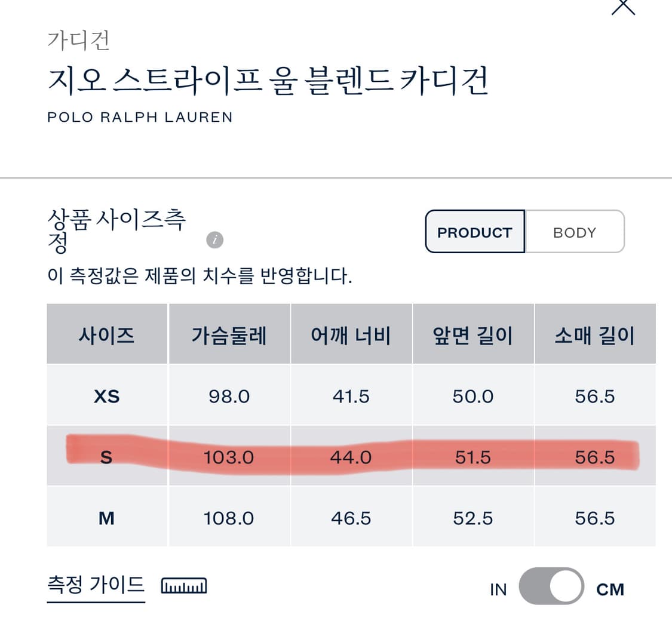Select the IN unit label
Screen dimensions: 672x633
pos(498,589)
